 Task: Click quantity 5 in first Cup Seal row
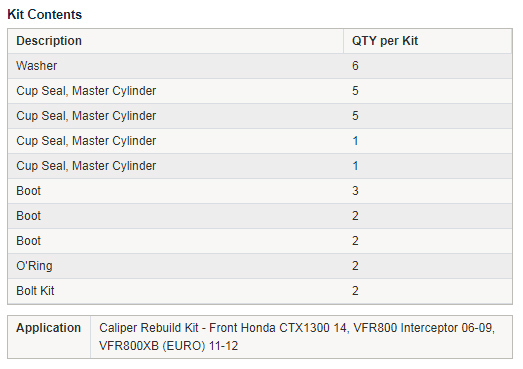355,91
